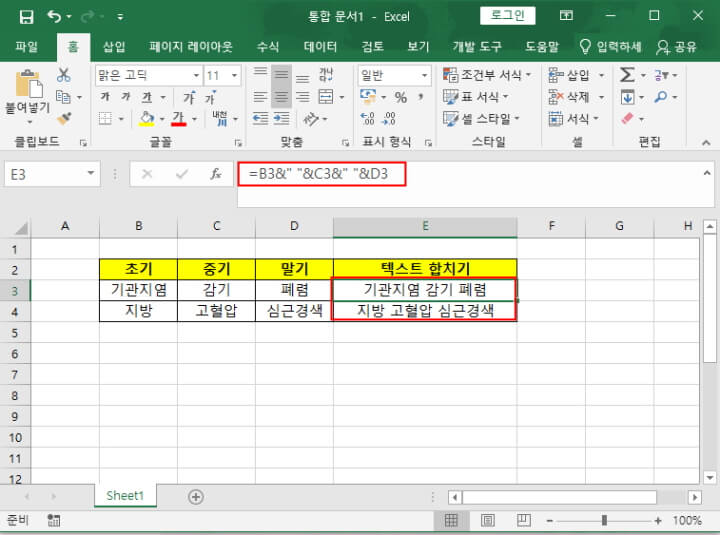The height and width of the screenshot is (535, 720).
Task: Expand the formula bar
Action: pos(707,174)
